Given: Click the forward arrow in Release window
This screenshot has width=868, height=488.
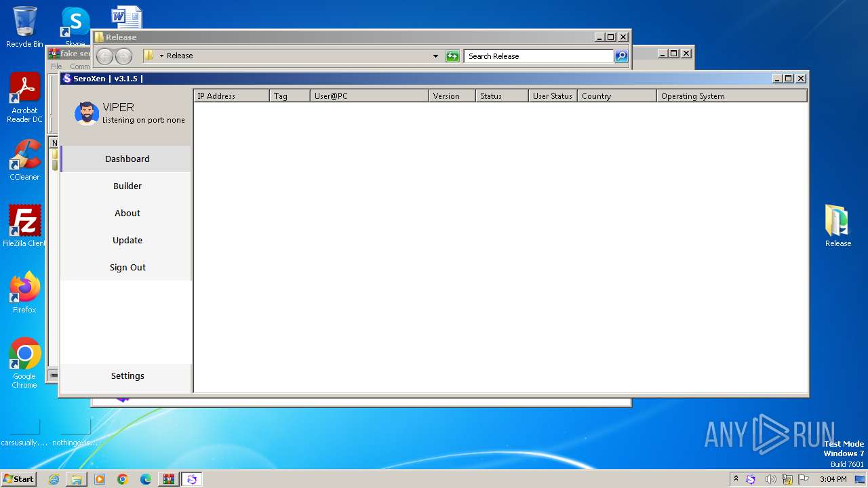Looking at the screenshot, I should tap(123, 56).
